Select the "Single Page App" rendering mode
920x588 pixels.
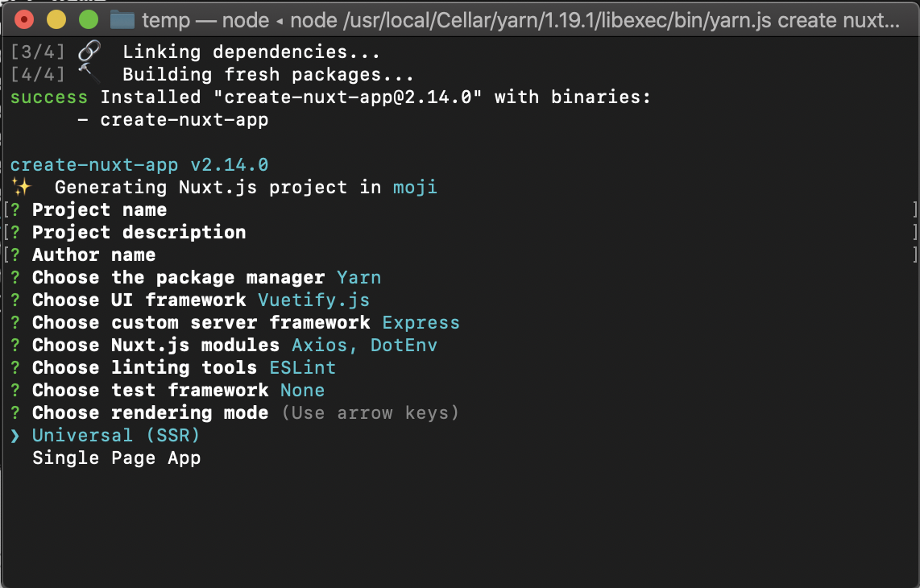116,458
